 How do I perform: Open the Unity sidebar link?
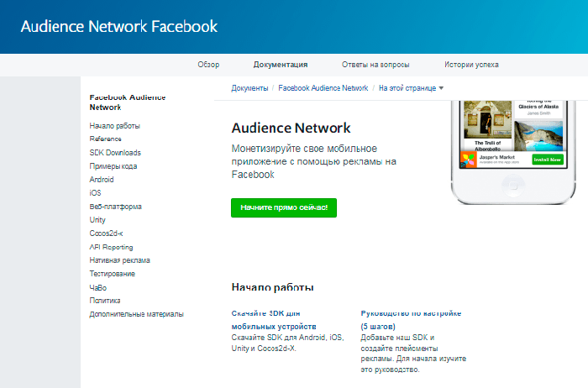97,220
